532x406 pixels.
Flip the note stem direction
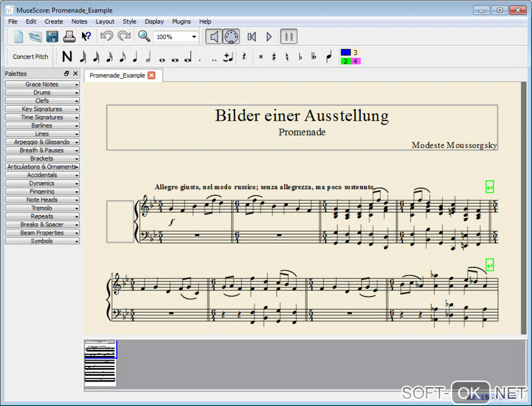(x=329, y=57)
